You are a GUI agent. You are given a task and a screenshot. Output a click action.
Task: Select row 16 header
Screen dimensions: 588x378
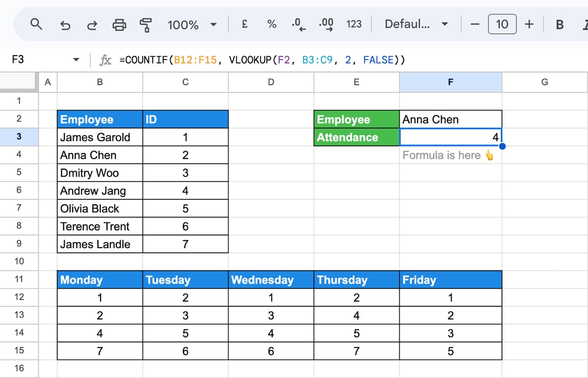click(x=19, y=368)
